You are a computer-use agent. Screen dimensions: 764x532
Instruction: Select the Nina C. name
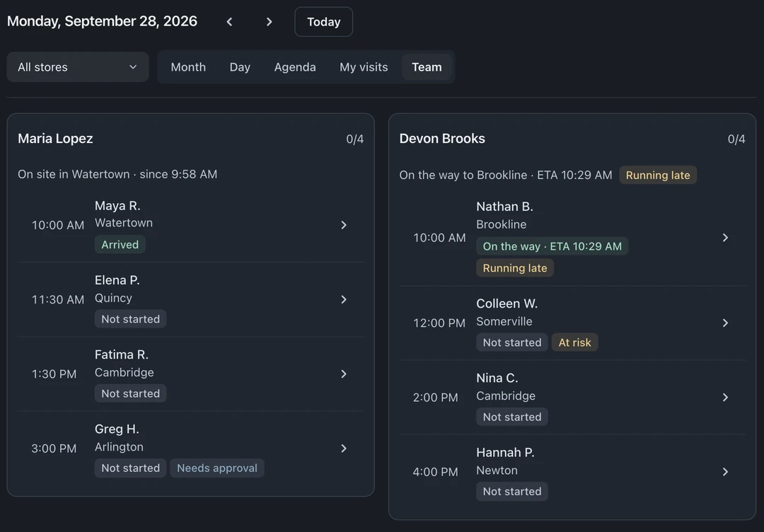[497, 378]
